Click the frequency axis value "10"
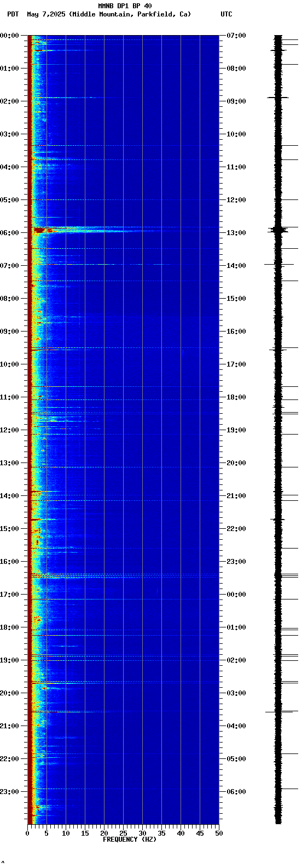This screenshot has height=868, width=302. (x=66, y=833)
